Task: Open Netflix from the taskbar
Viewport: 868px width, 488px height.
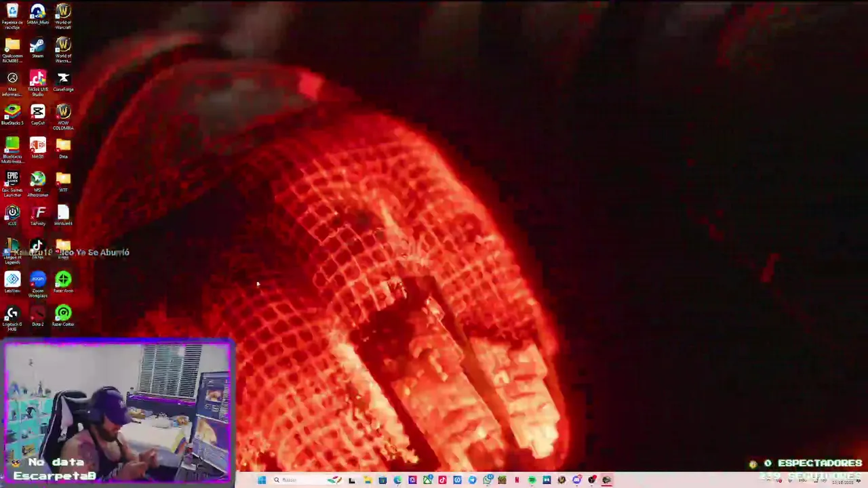Action: 517,480
